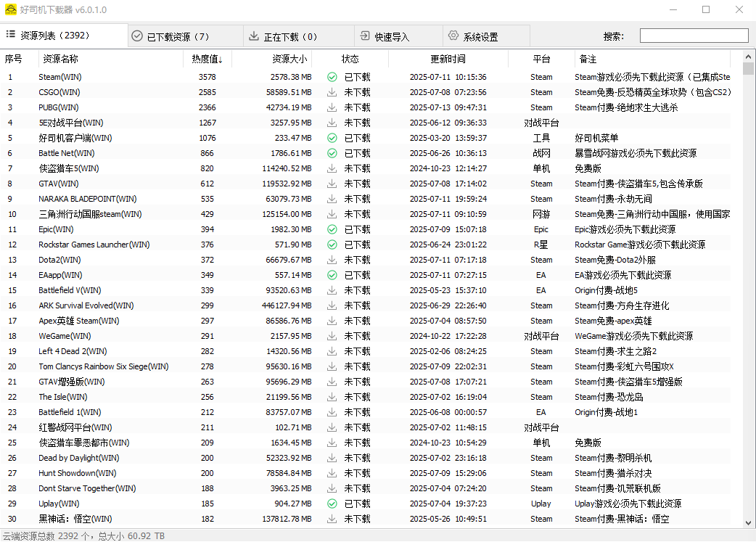Click the download icon for Apex英雄 Steam(WIN)

(x=332, y=321)
